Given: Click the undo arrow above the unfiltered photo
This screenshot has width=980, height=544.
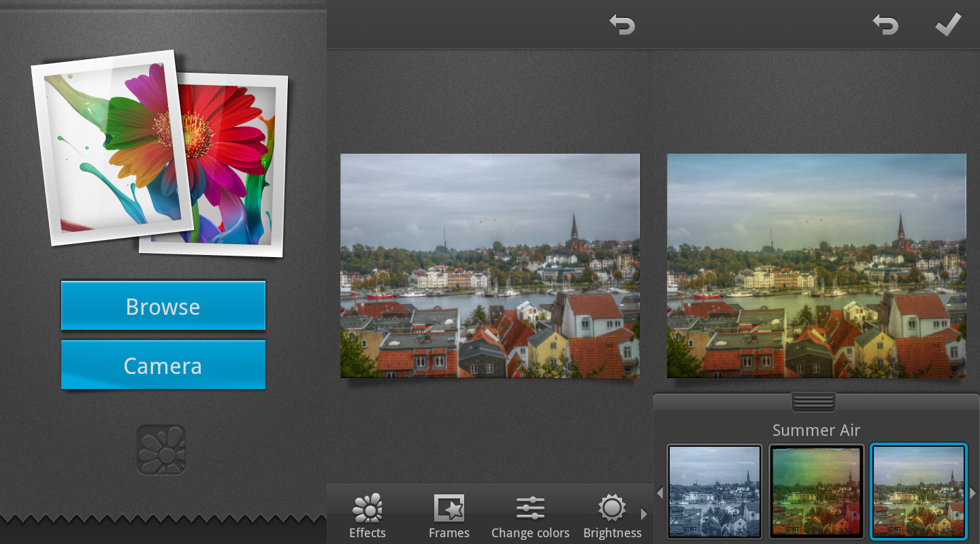Looking at the screenshot, I should pos(622,26).
